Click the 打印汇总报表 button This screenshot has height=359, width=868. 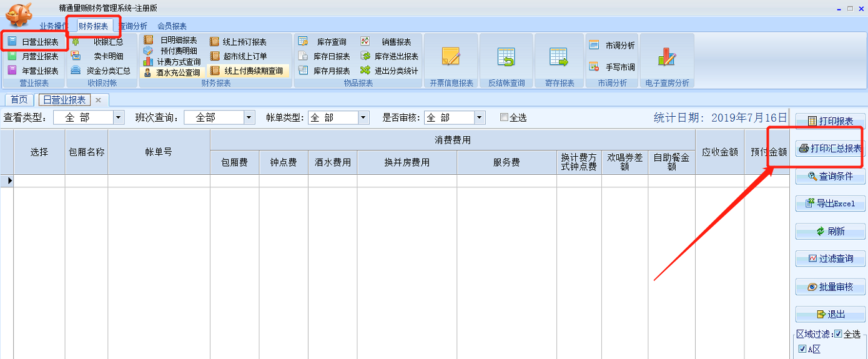830,149
